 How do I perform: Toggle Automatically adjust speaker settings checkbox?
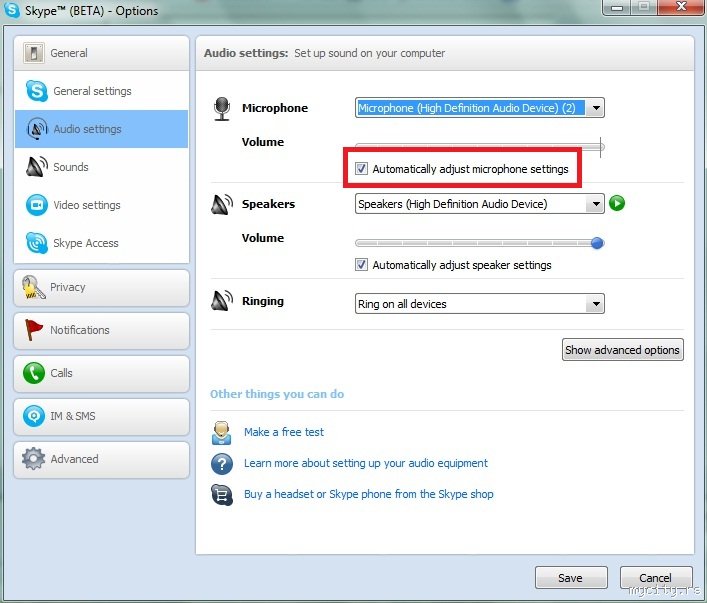pos(361,265)
